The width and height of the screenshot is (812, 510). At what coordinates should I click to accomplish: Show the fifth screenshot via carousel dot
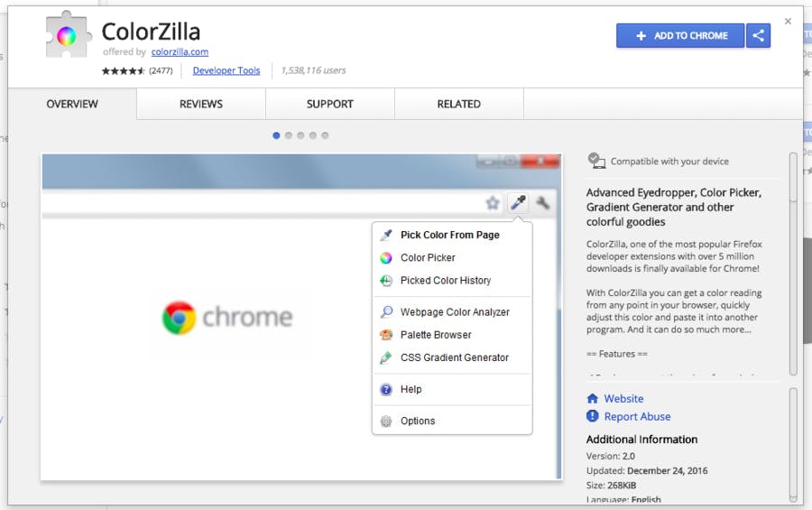(325, 135)
